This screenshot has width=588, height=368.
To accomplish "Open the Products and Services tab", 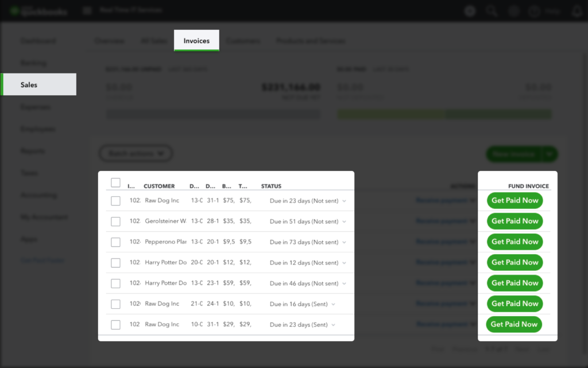I will 311,40.
